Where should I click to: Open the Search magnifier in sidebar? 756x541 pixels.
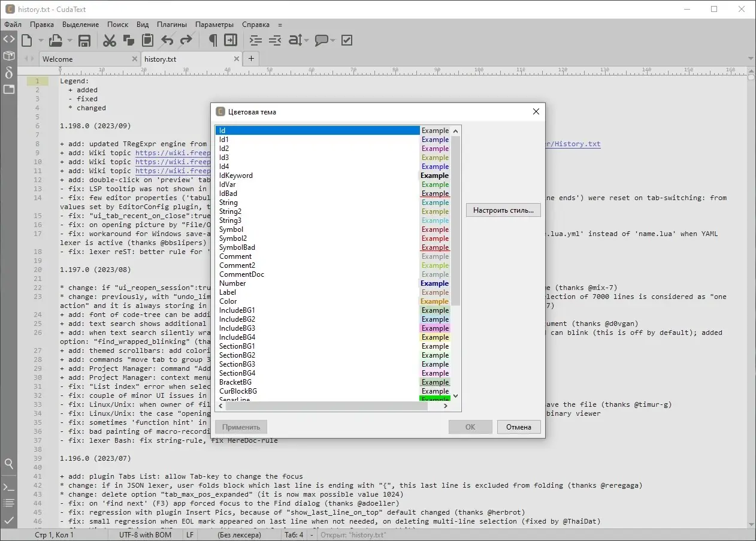9,464
